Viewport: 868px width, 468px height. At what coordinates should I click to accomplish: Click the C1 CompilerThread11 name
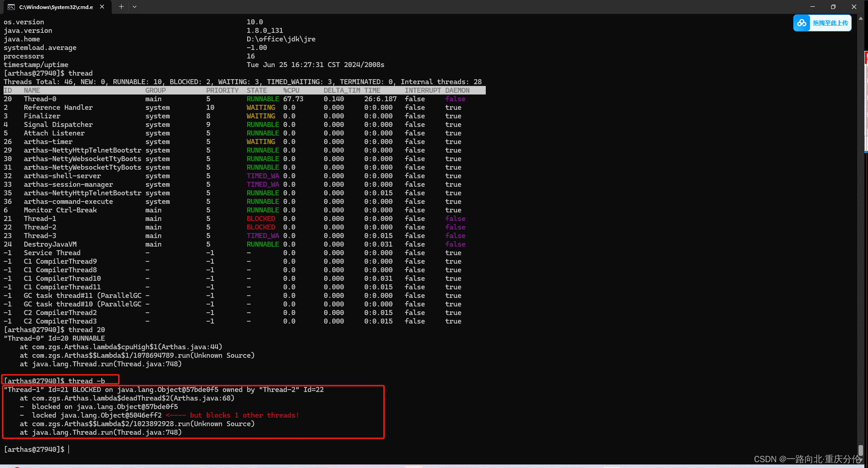coord(62,287)
